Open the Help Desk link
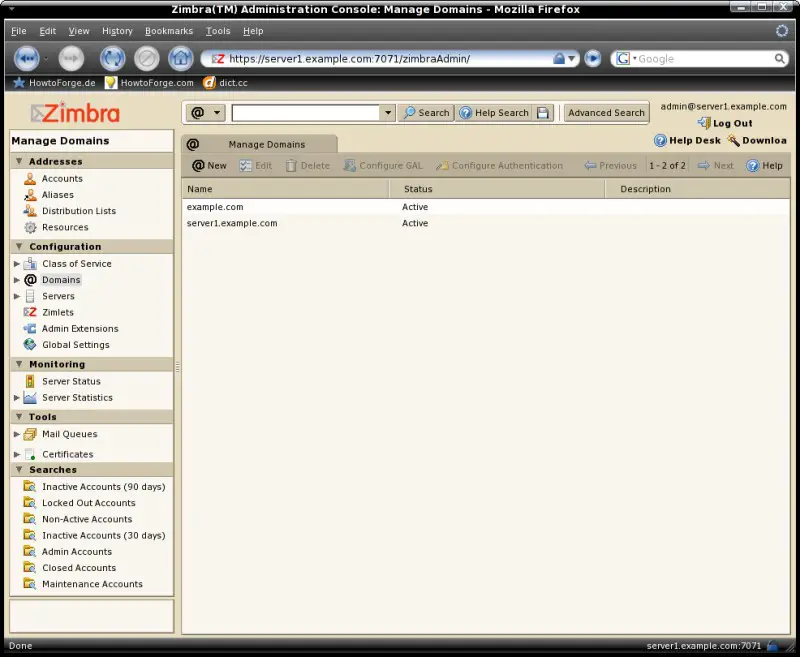Viewport: 800px width, 657px height. coord(688,140)
